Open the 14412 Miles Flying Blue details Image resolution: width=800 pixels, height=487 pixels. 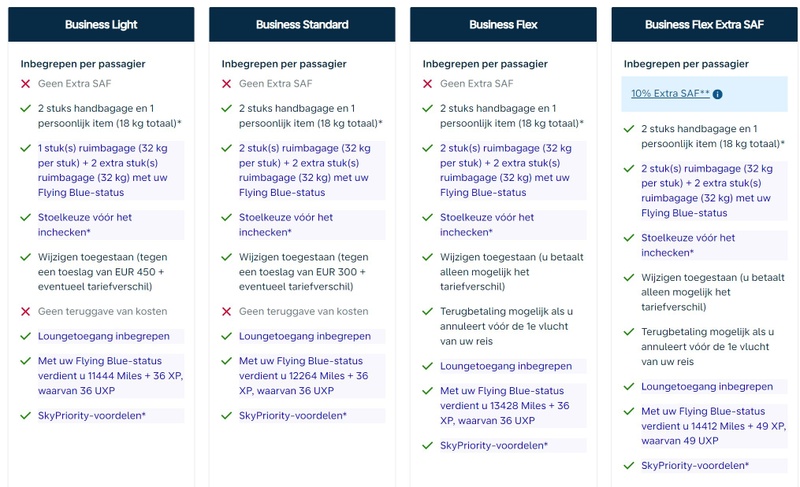(x=714, y=426)
